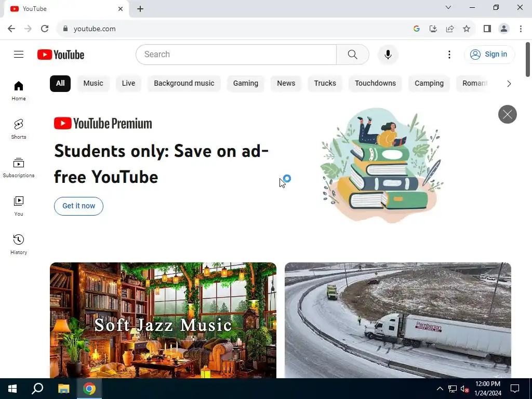Open the Windows Start menu
The width and height of the screenshot is (532, 399).
[12, 389]
